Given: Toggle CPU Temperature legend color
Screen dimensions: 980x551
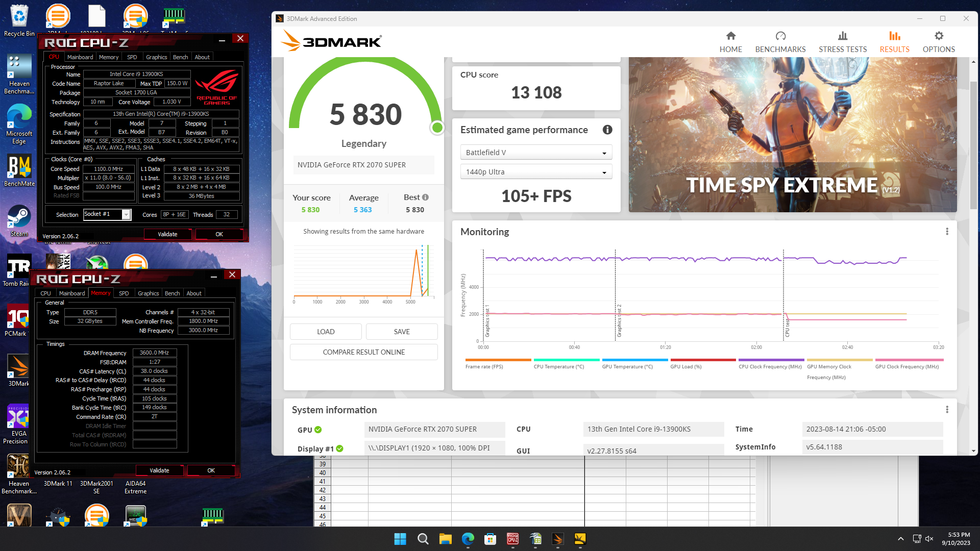Looking at the screenshot, I should click(567, 360).
